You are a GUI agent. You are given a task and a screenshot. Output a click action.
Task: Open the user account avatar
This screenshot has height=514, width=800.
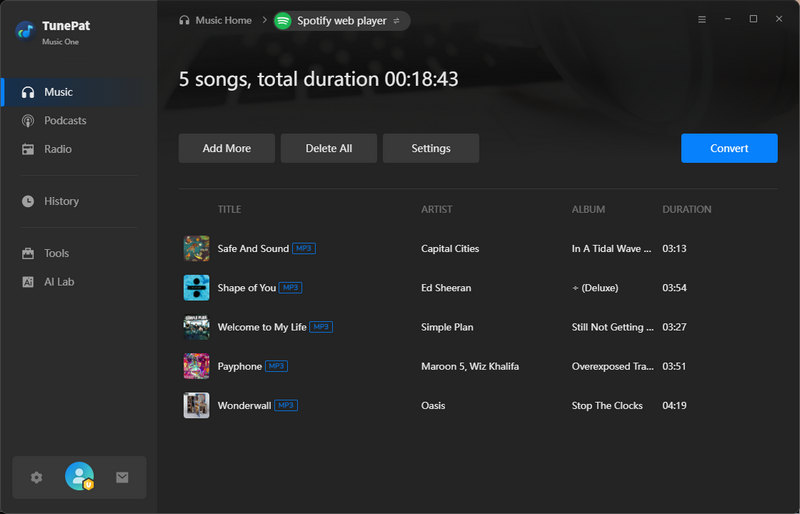coord(80,476)
